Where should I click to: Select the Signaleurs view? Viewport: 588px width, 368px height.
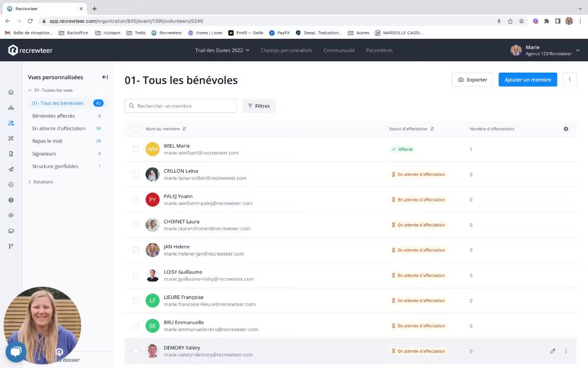pyautogui.click(x=44, y=153)
